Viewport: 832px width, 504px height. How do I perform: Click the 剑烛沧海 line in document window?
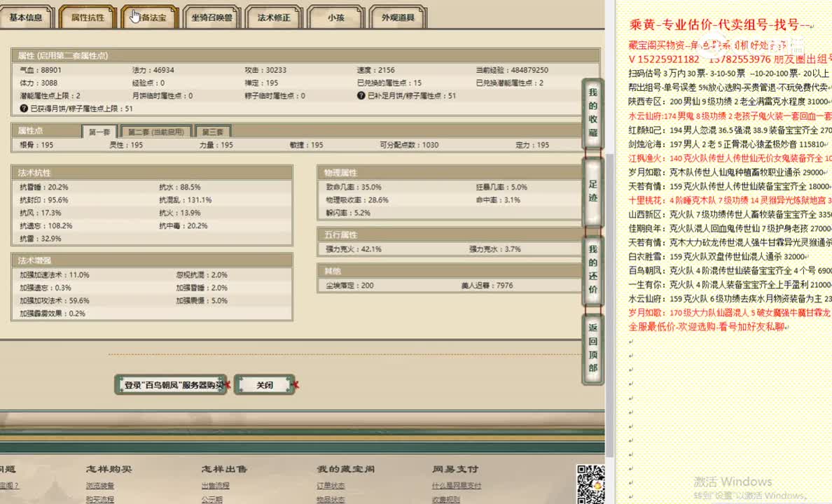tap(728, 143)
